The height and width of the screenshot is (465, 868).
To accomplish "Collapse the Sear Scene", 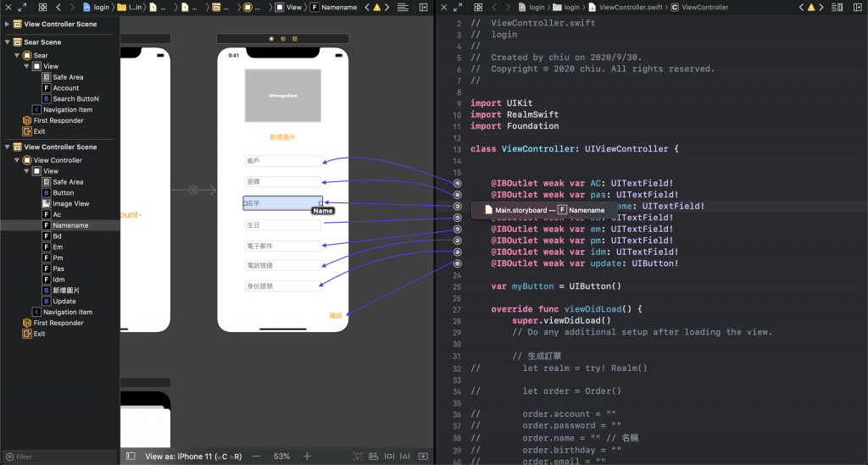I will click(x=7, y=42).
